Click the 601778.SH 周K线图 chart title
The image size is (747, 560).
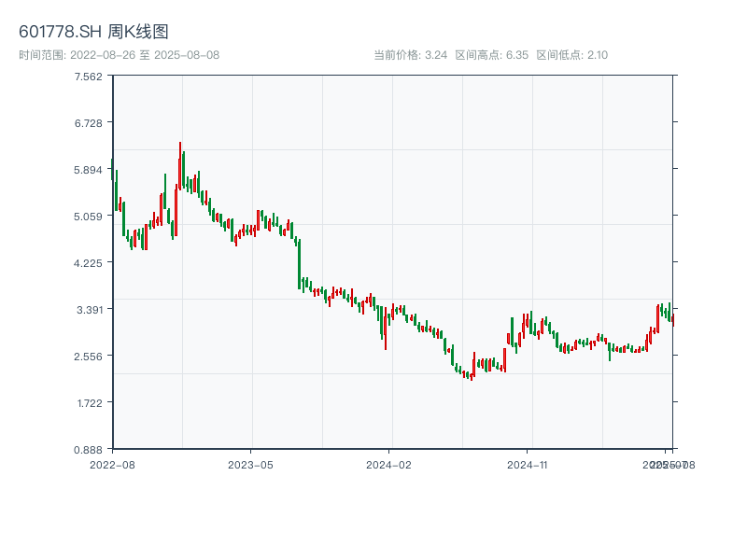click(x=93, y=32)
